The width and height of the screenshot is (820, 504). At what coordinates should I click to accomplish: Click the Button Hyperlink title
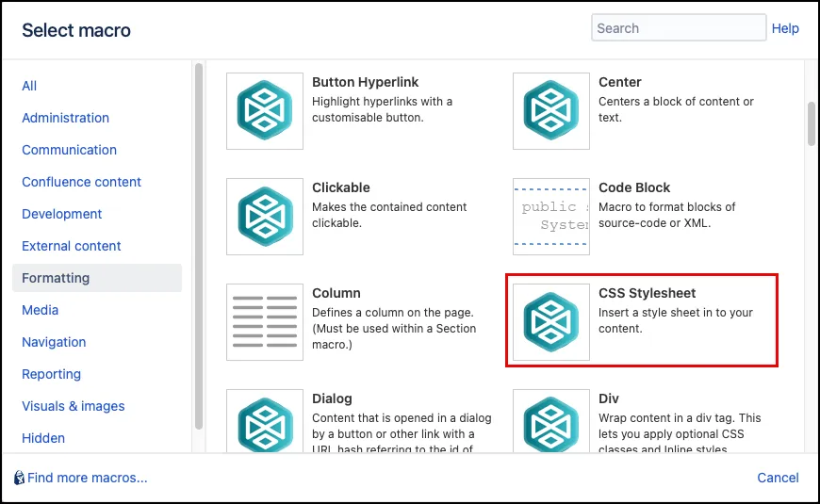pos(365,82)
